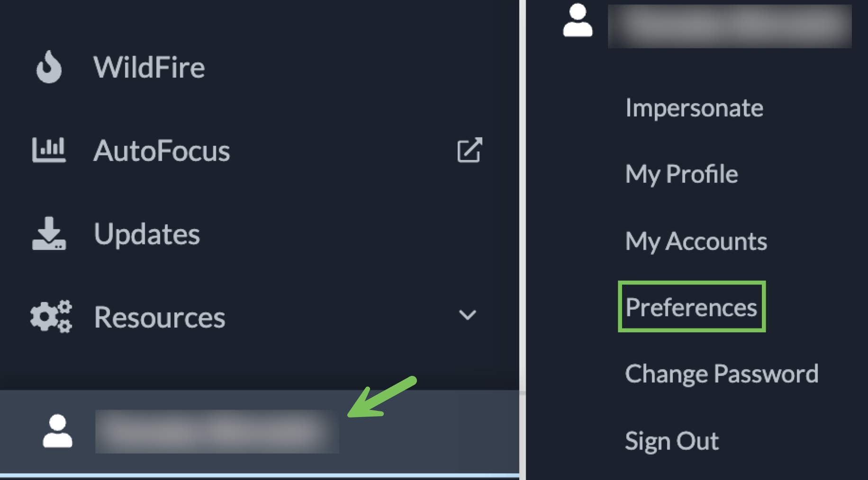Click the AutoFocus external link icon

(x=469, y=150)
